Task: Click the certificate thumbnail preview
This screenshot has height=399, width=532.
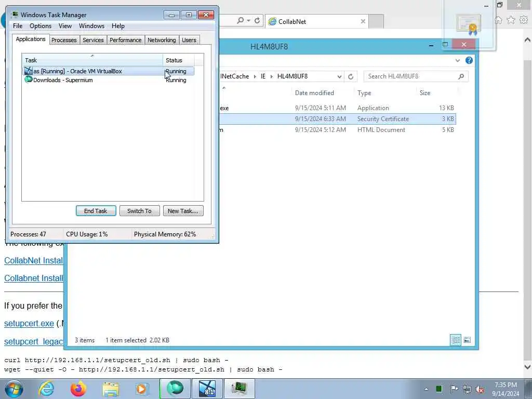Action: coord(469,25)
